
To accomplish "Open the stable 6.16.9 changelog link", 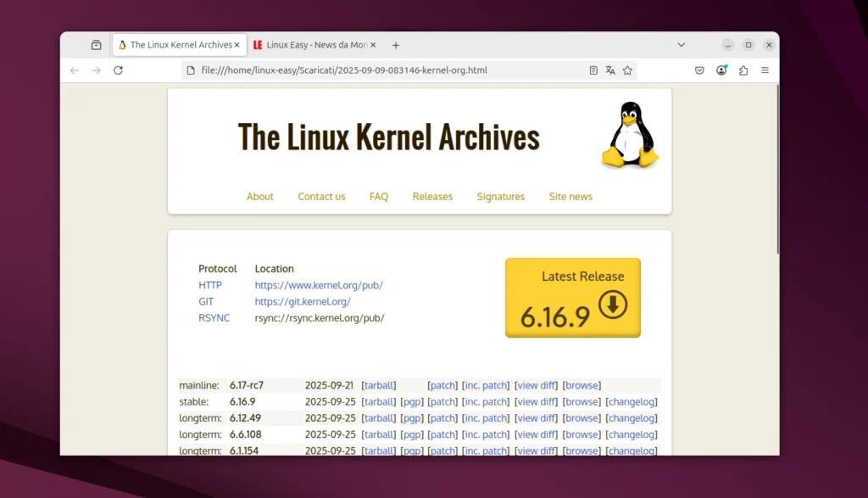I will 632,402.
